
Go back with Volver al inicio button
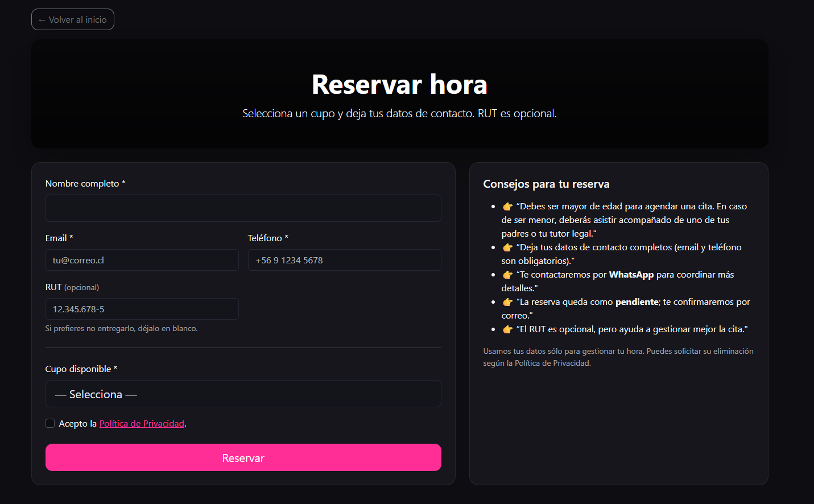click(73, 19)
